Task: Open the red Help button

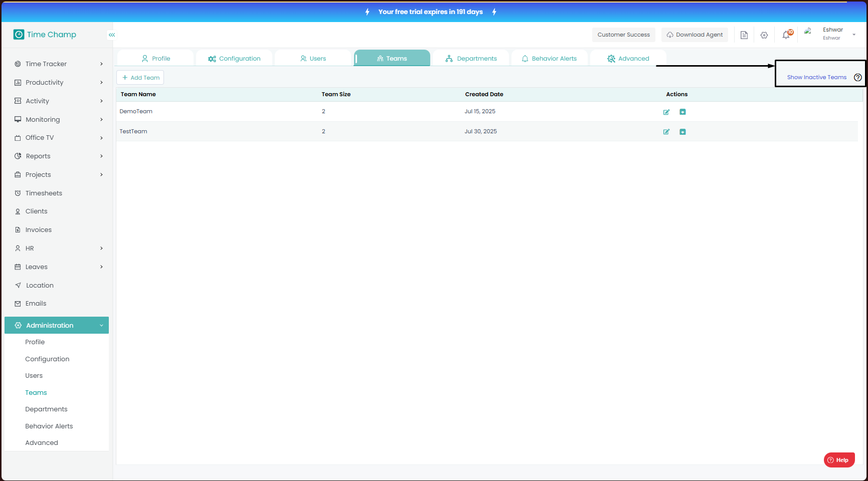Action: click(x=839, y=460)
